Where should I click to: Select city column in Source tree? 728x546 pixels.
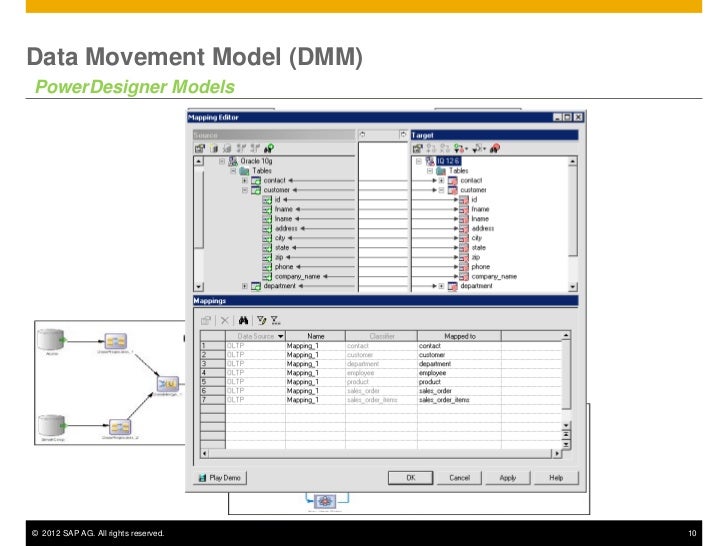280,238
